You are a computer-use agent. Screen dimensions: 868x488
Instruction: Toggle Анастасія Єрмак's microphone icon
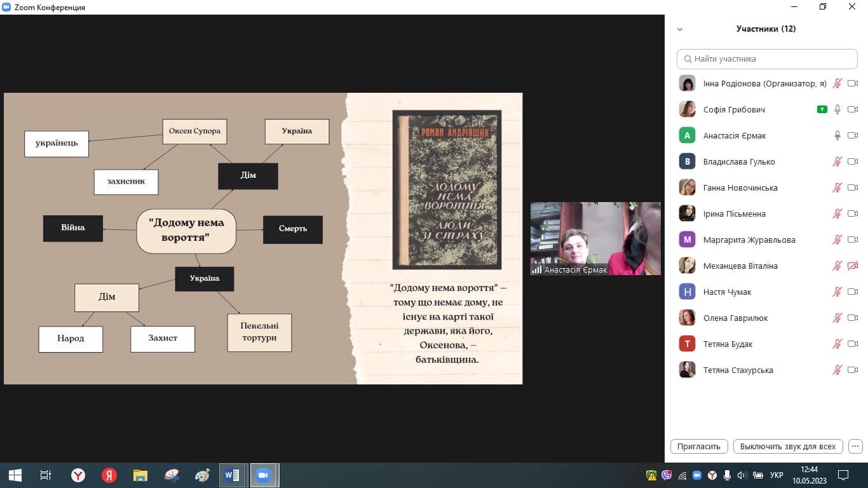click(837, 135)
